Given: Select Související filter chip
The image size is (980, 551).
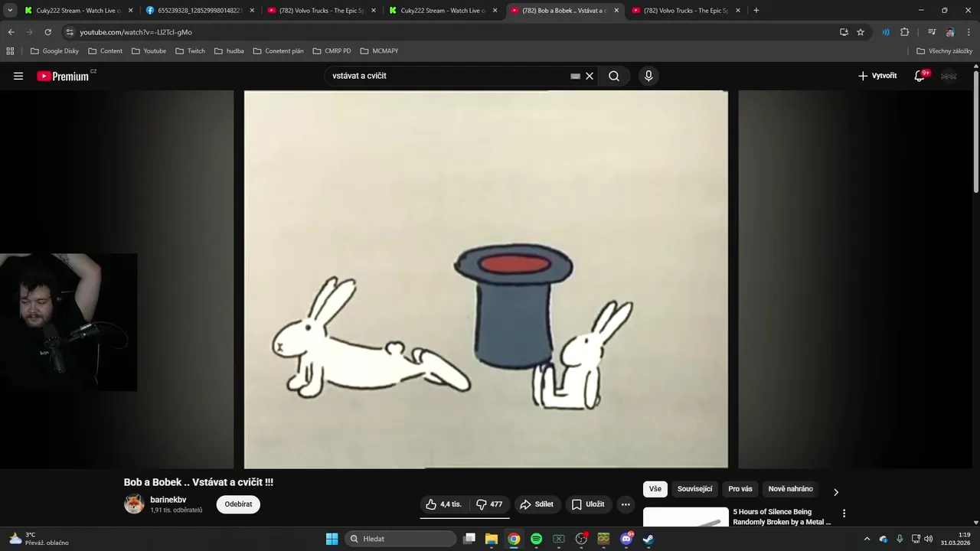Looking at the screenshot, I should click(694, 489).
